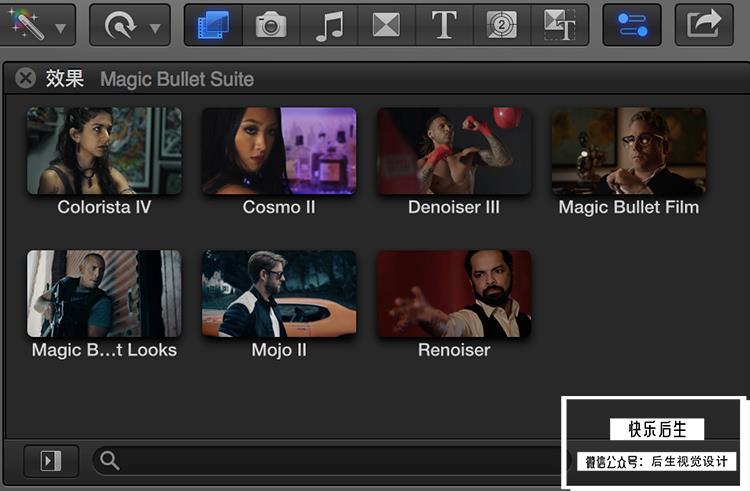750x491 pixels.
Task: Open the Titles browser
Action: [x=444, y=25]
